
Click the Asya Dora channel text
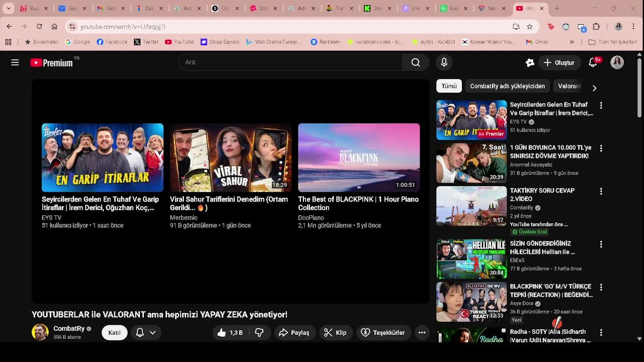[x=522, y=304]
